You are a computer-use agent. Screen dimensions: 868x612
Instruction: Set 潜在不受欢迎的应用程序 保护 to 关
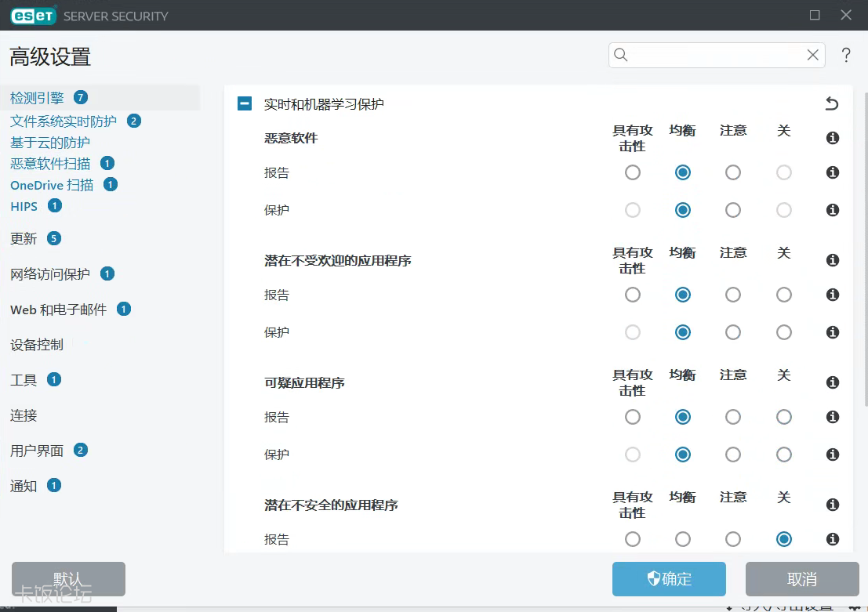784,332
